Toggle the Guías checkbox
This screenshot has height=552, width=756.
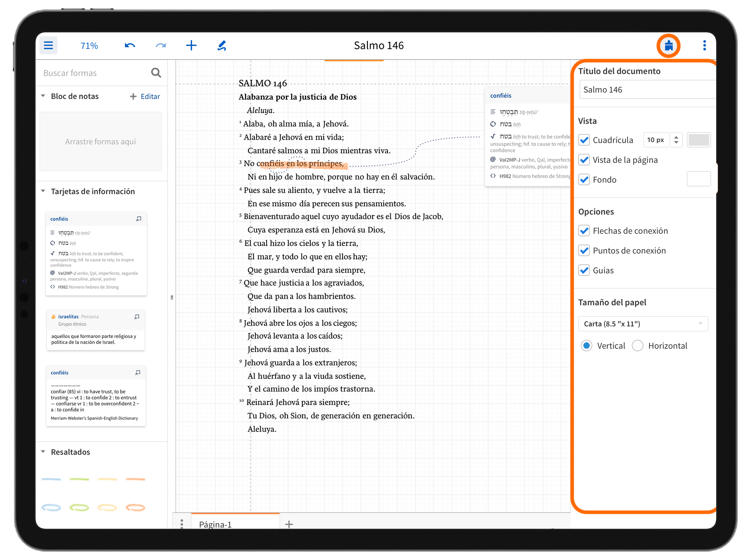(584, 270)
